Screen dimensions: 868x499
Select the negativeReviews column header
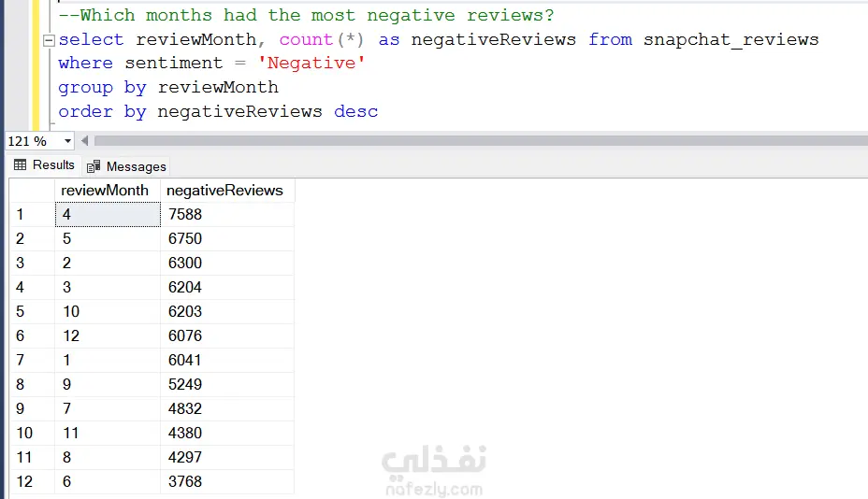coord(227,191)
